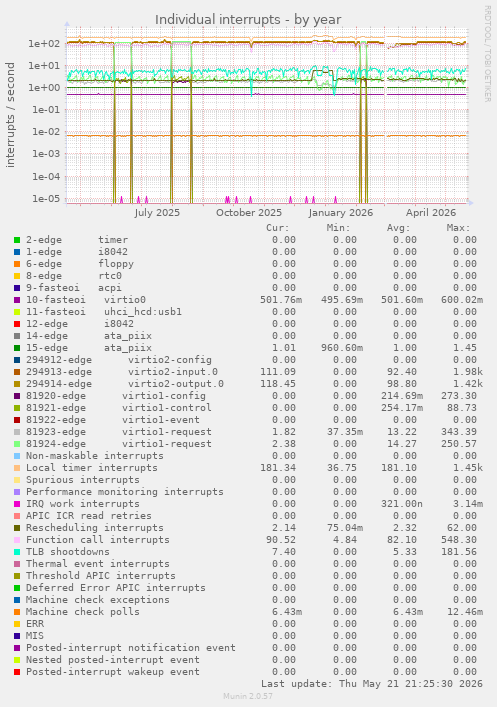
Task: Click the RRDTOOL / TOBI OETIKER watermark
Action: [488, 53]
